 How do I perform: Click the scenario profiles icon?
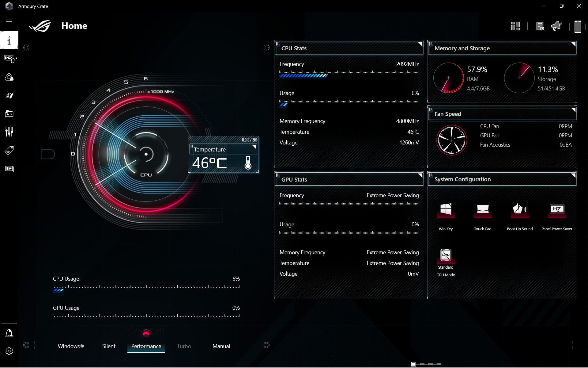[x=9, y=151]
